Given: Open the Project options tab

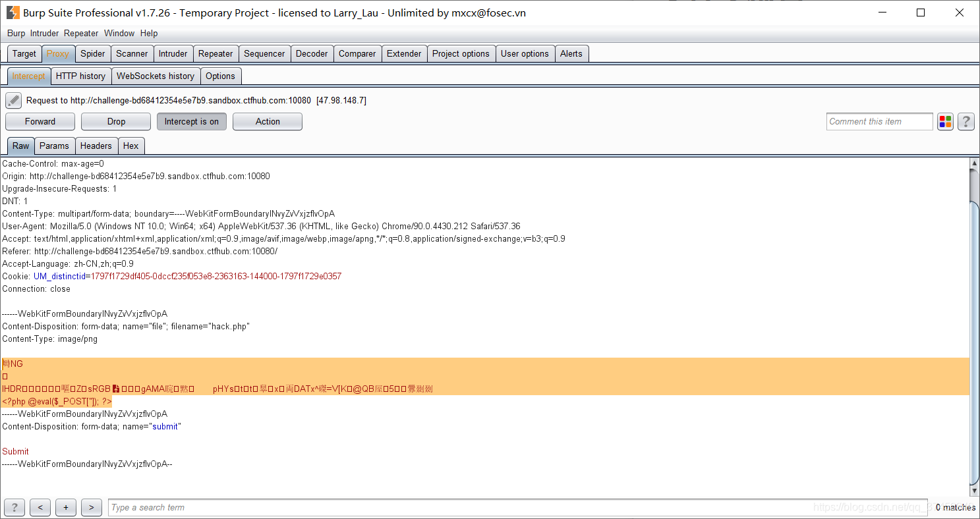Looking at the screenshot, I should 461,53.
